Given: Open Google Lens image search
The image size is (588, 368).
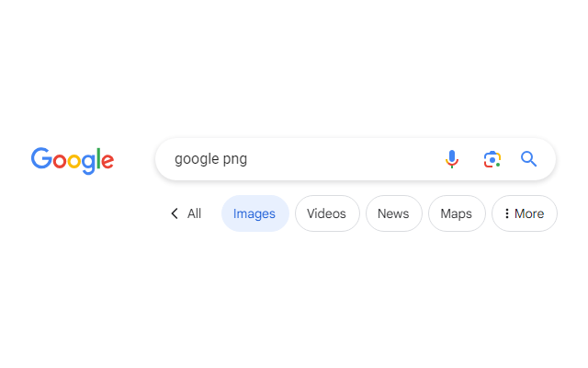Looking at the screenshot, I should [x=492, y=159].
